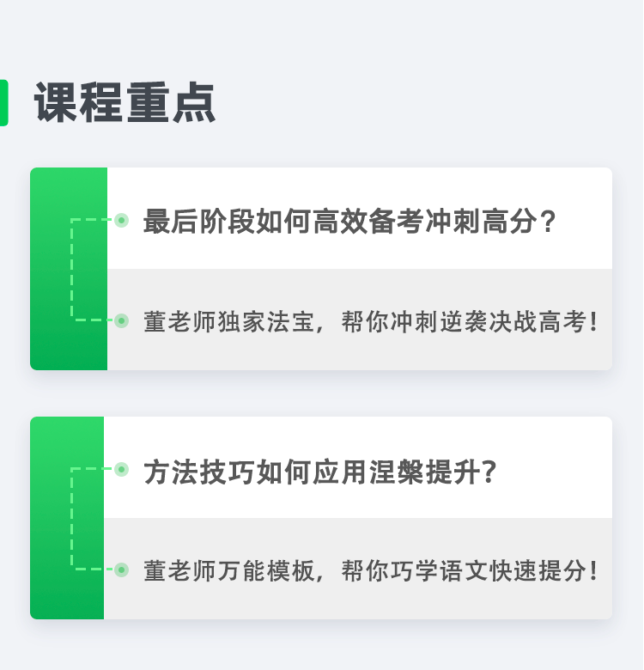Click bullet dot beside 董老师万能模板
Viewport: 644px width, 670px height.
[122, 569]
